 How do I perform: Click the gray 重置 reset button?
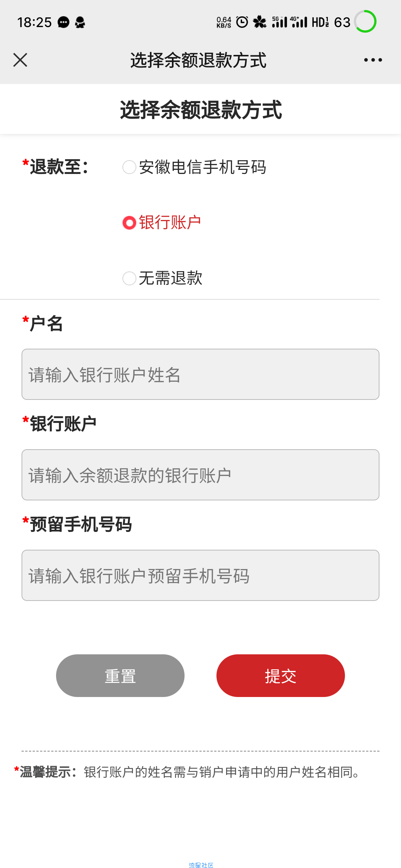pos(120,675)
